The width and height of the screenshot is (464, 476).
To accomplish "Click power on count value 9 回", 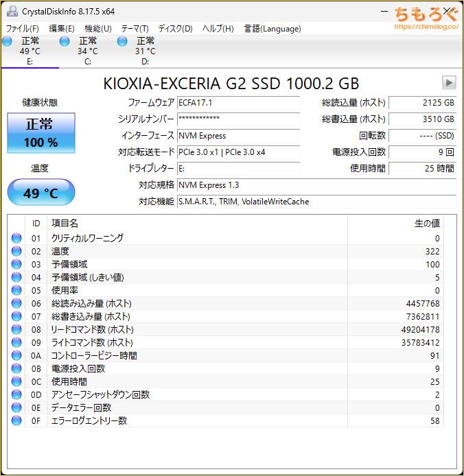I will click(x=422, y=152).
